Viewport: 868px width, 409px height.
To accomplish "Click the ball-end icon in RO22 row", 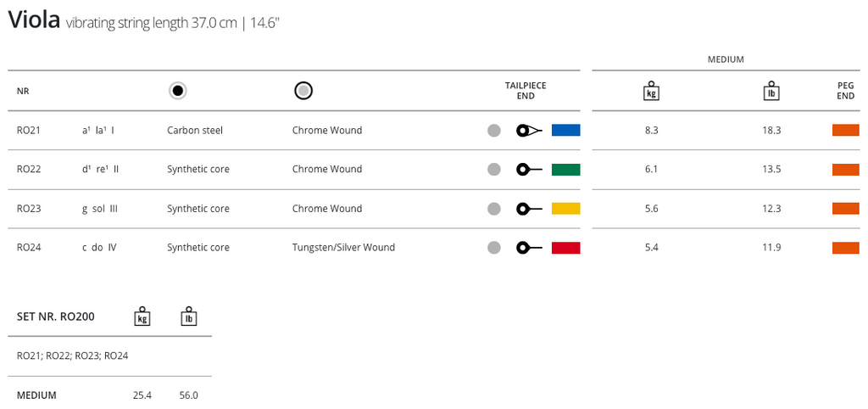I will coord(529,170).
